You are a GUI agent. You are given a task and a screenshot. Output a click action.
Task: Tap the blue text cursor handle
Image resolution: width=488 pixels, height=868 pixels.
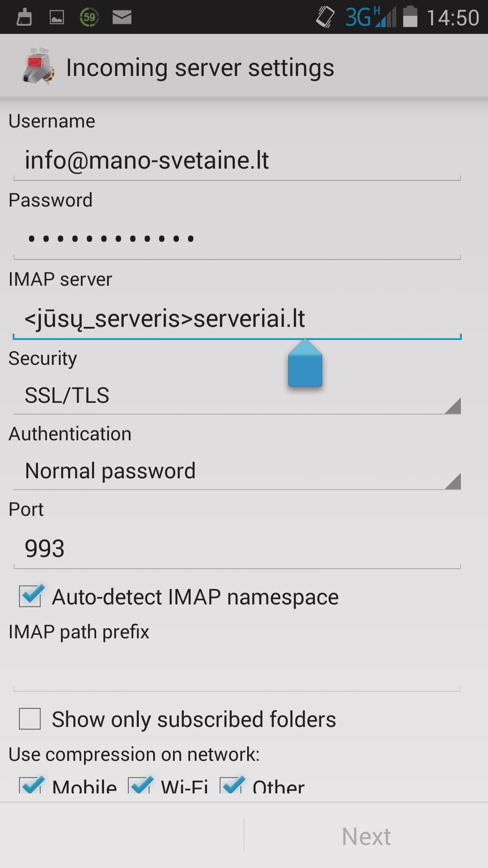(305, 365)
